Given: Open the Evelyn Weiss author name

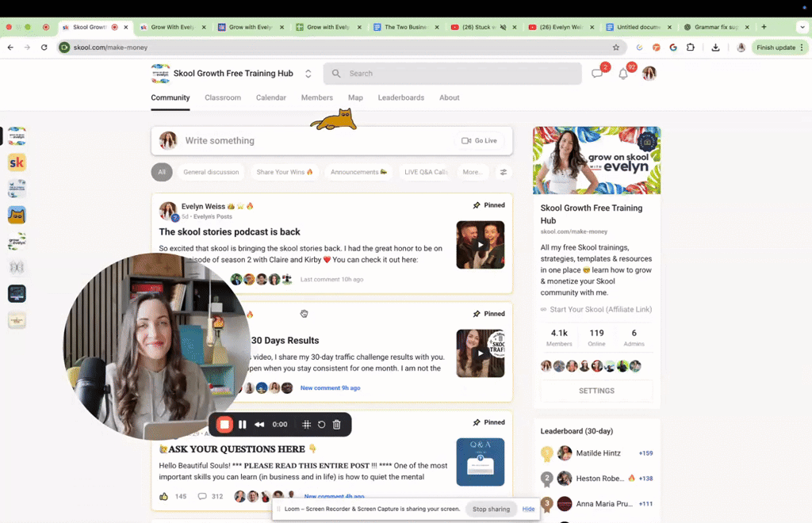Looking at the screenshot, I should (x=203, y=206).
